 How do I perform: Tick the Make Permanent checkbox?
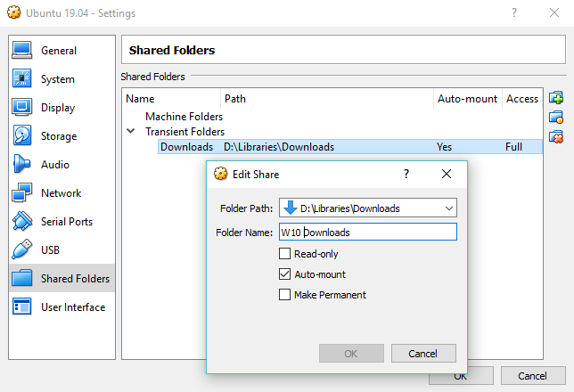coord(284,294)
